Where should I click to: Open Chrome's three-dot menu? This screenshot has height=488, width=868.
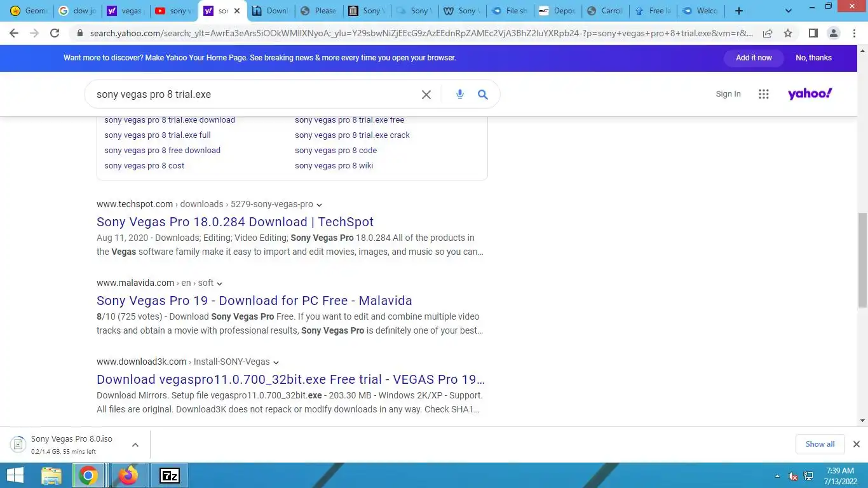[854, 33]
